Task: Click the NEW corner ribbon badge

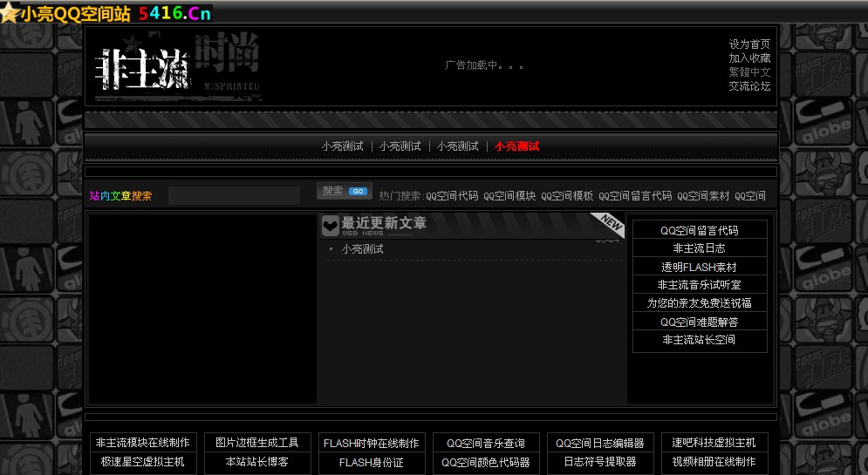Action: pyautogui.click(x=608, y=224)
